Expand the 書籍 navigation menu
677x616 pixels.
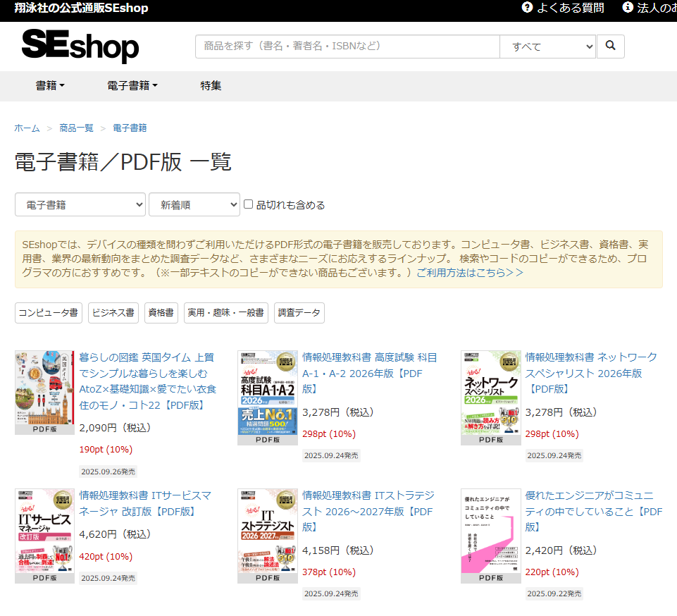pos(50,85)
